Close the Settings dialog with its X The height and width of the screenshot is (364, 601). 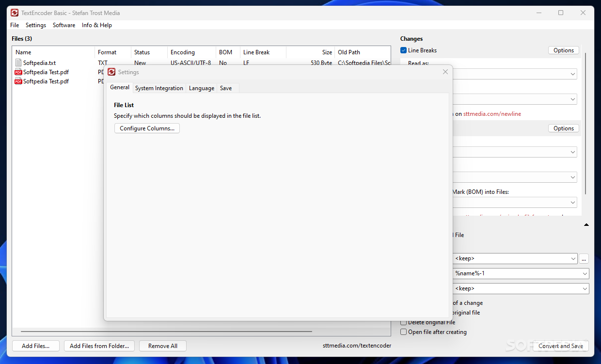[x=445, y=72]
